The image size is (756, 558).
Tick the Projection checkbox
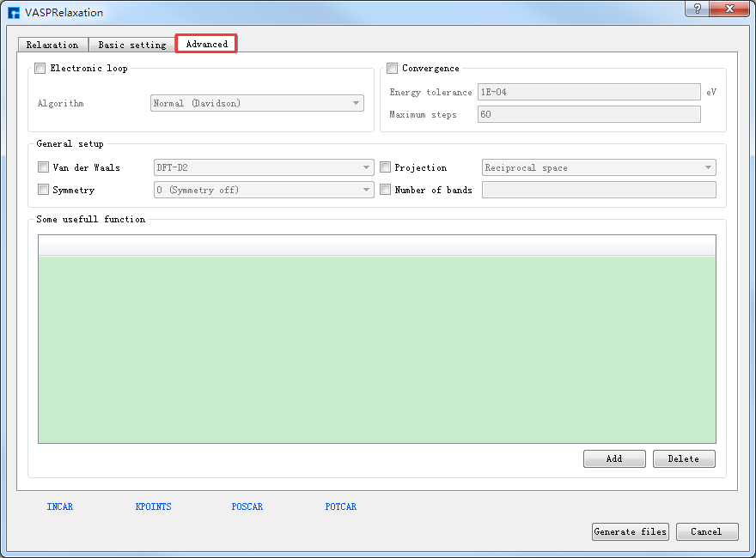386,168
